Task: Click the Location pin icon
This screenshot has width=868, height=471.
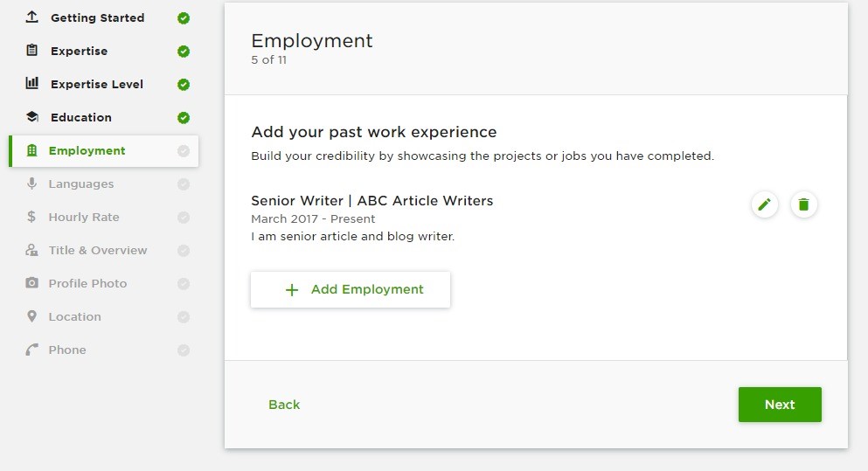Action: (32, 316)
